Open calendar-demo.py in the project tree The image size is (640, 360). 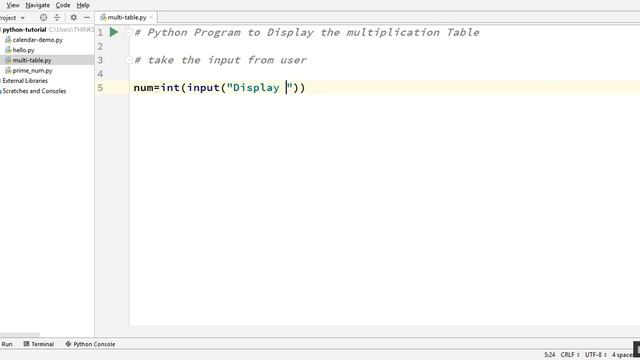tap(38, 40)
